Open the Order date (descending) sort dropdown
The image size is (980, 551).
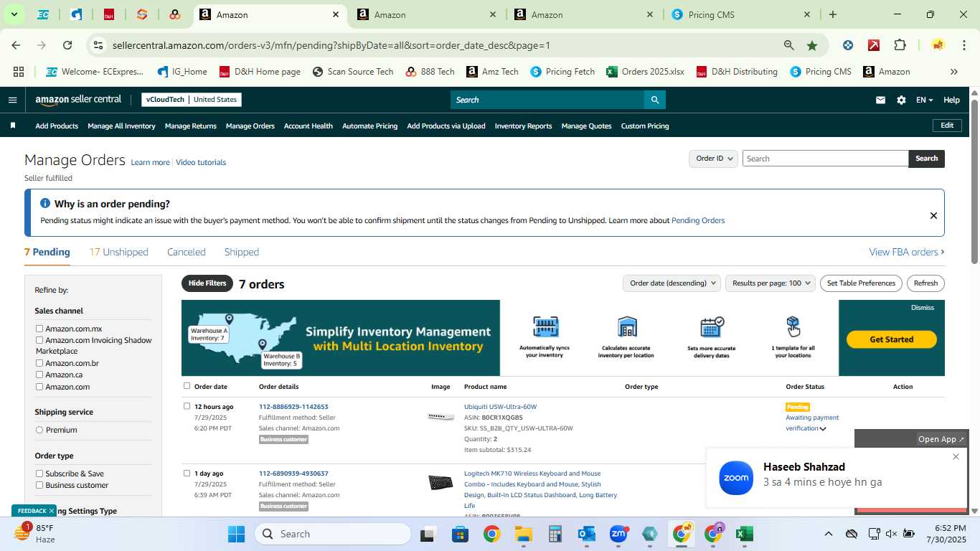(672, 283)
